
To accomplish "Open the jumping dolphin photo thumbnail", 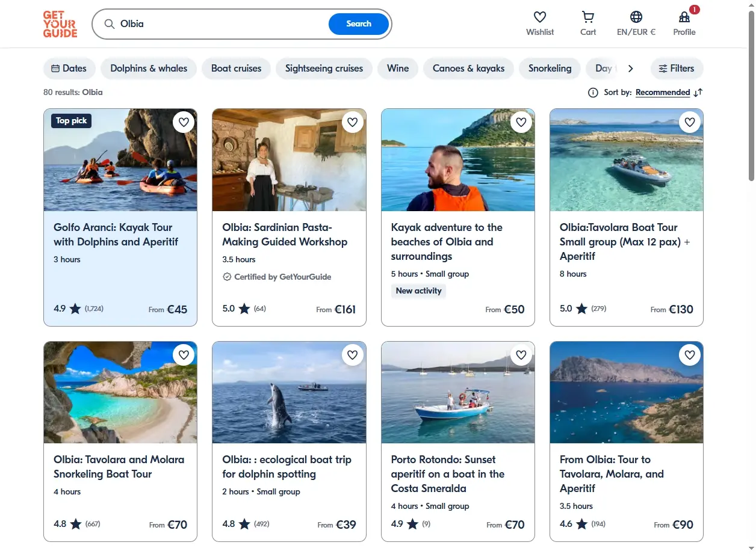I will [289, 392].
